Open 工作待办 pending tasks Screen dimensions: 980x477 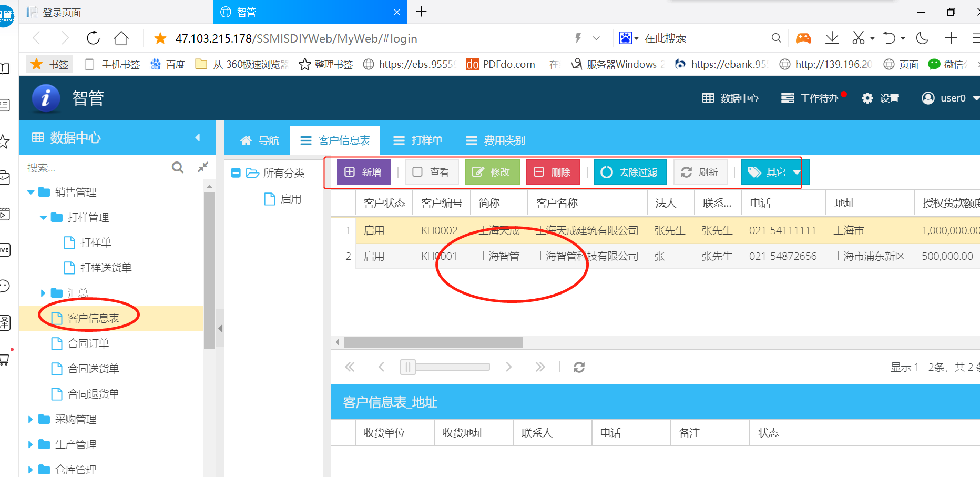click(810, 98)
